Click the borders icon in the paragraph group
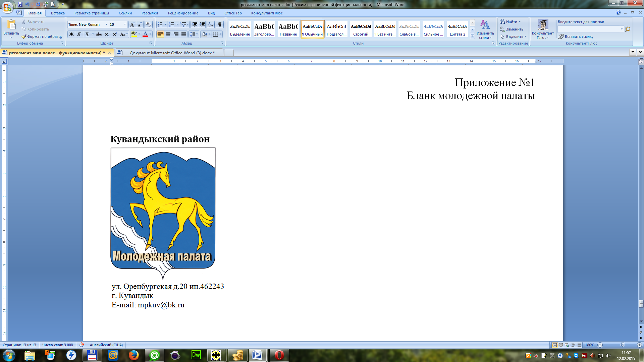 [x=216, y=34]
